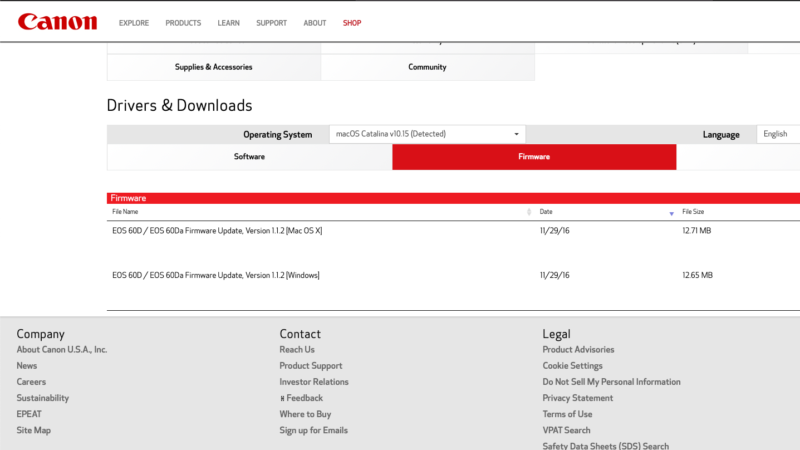Image resolution: width=800 pixels, height=450 pixels.
Task: Open the Cookie Settings link
Action: 572,366
